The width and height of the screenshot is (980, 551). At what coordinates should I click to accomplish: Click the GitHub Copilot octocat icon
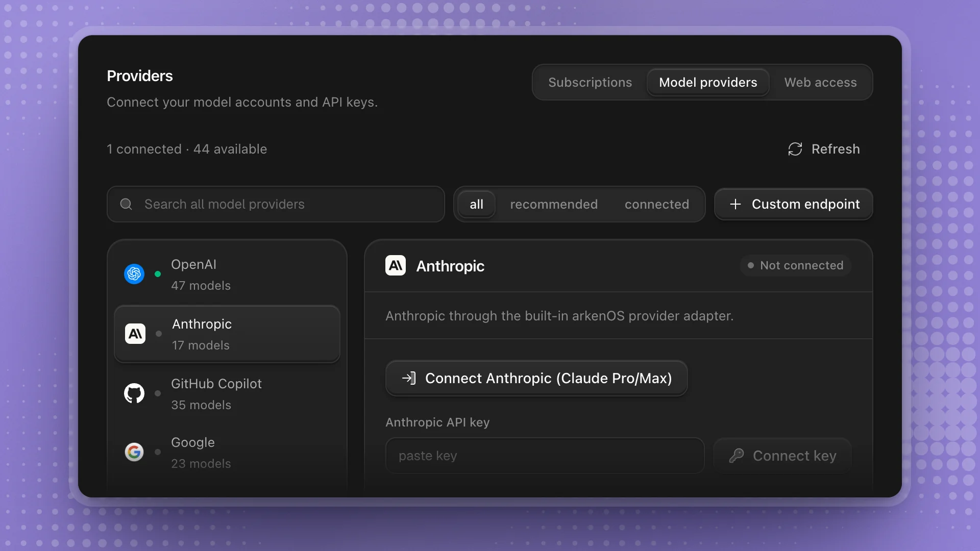tap(134, 393)
